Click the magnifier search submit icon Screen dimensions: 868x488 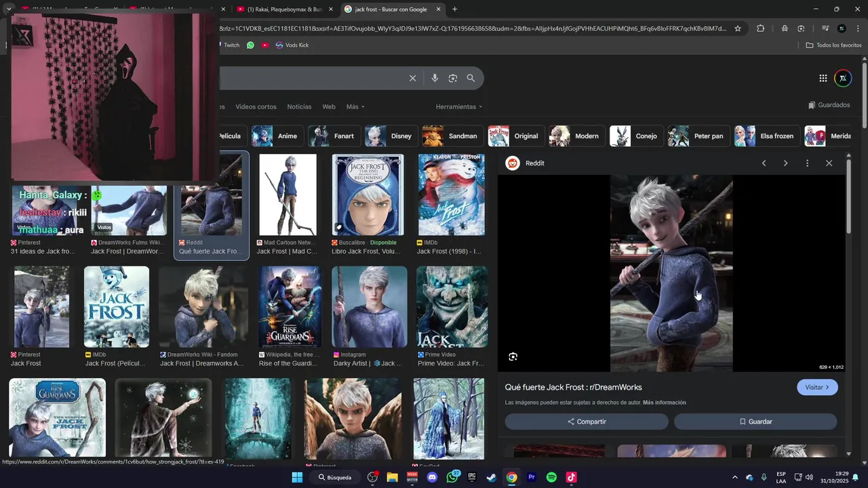tap(471, 78)
